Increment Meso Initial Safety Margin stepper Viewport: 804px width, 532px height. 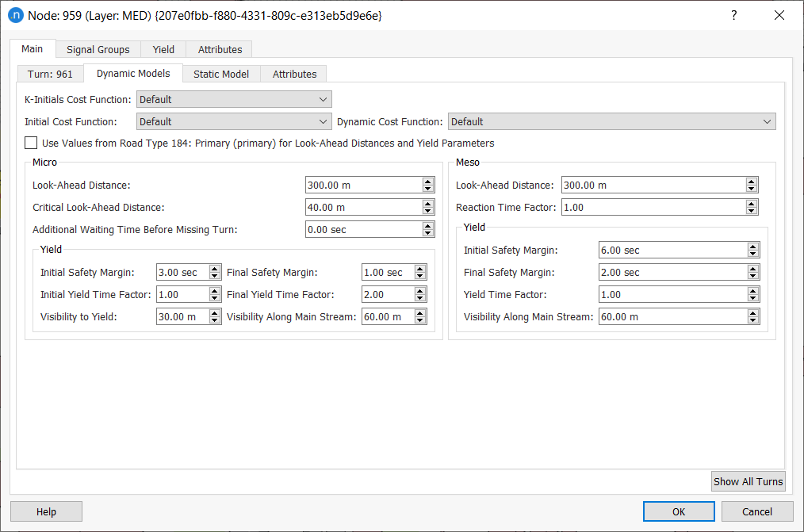tap(752, 247)
